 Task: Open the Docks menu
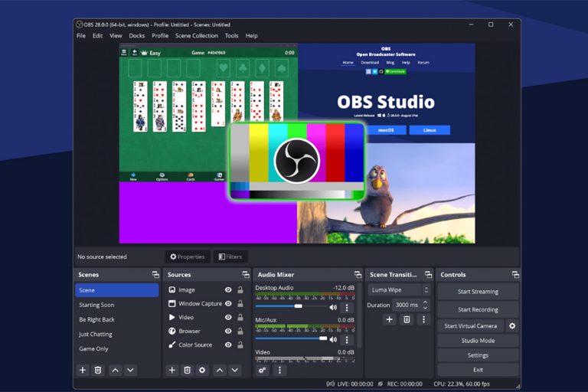(x=137, y=36)
